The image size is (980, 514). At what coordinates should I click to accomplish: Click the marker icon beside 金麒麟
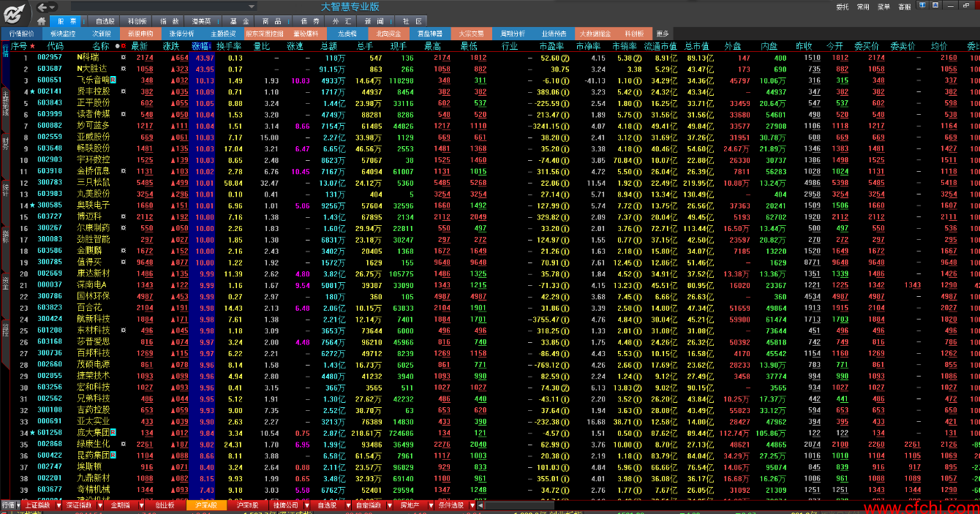point(123,251)
